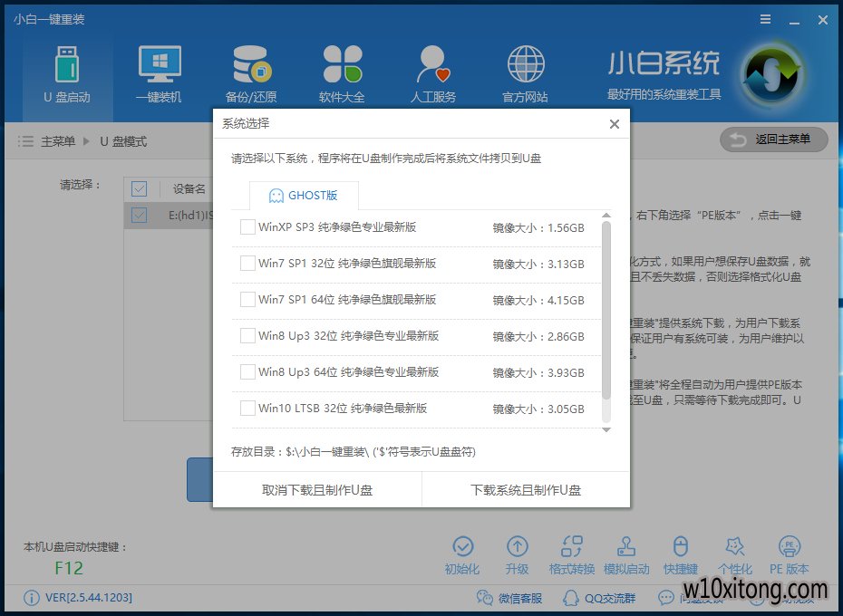Click the system list scroll down arrow
Screen dimensions: 843x616
click(x=606, y=429)
